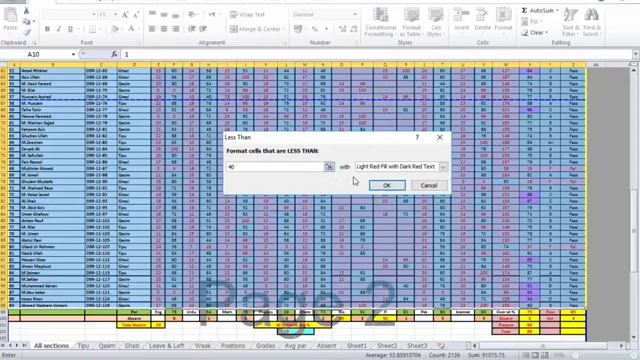Click the Orientation text-angle icon
The width and height of the screenshot is (640, 360).
[192, 15]
